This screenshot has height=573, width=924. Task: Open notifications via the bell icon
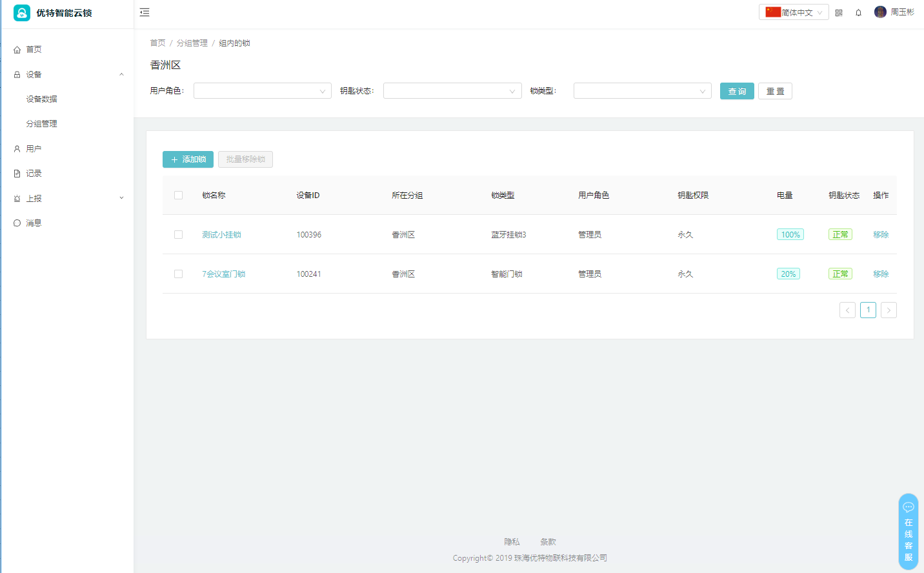click(858, 13)
